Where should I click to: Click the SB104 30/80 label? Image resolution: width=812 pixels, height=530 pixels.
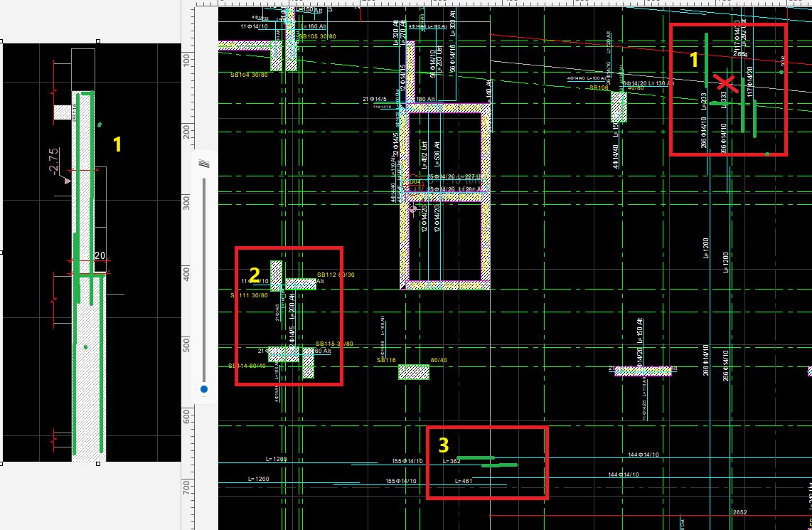249,75
